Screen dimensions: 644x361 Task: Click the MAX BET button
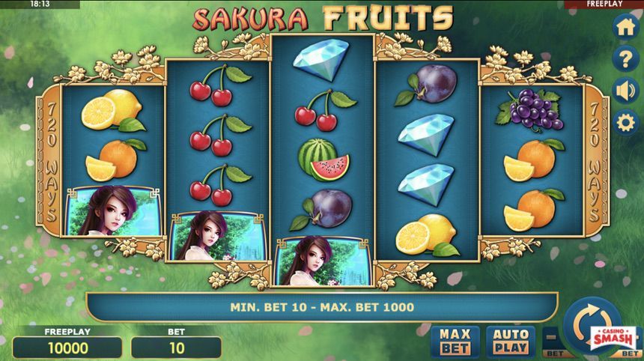point(455,342)
